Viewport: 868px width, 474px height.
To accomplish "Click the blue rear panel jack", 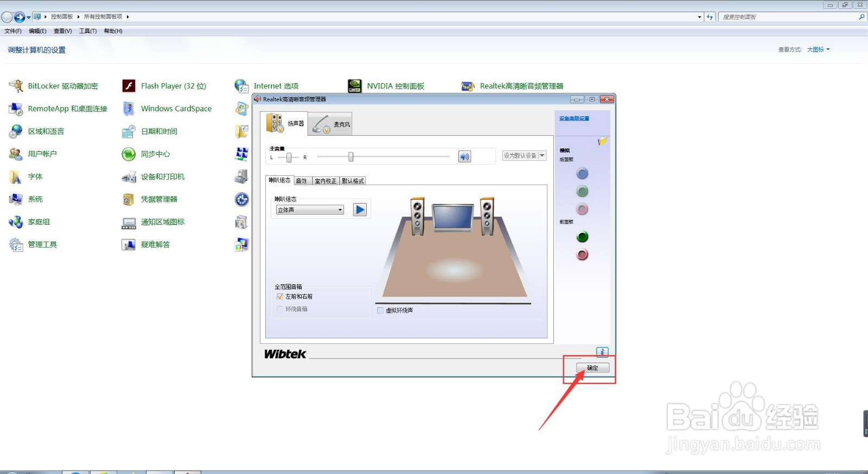I will pyautogui.click(x=582, y=174).
